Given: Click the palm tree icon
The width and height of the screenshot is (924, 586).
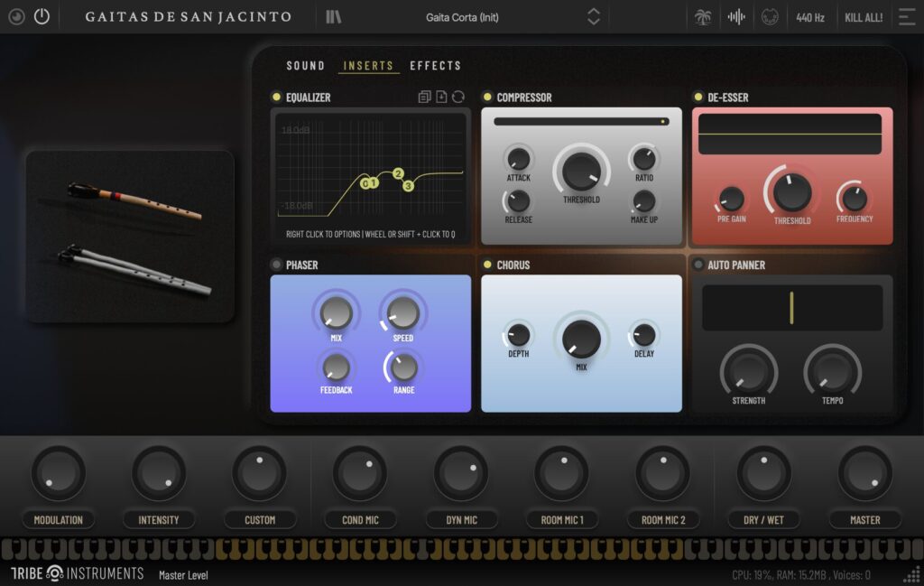Looking at the screenshot, I should pyautogui.click(x=702, y=17).
